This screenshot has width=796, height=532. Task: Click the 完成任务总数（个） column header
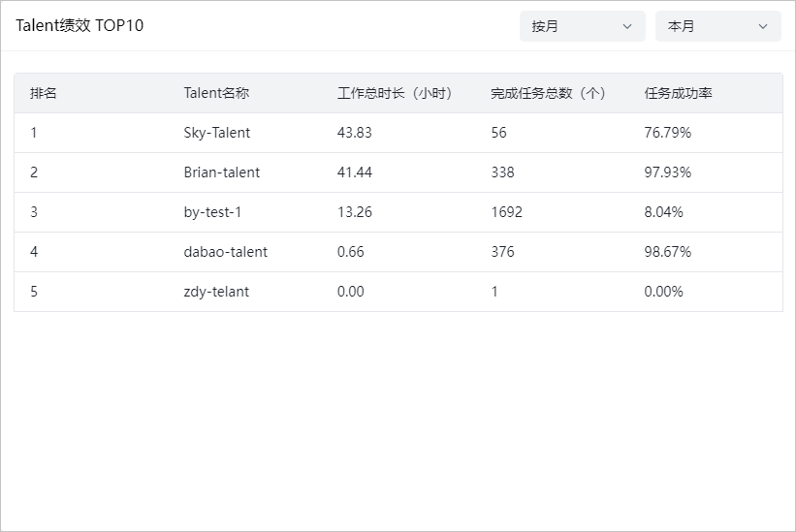click(548, 93)
